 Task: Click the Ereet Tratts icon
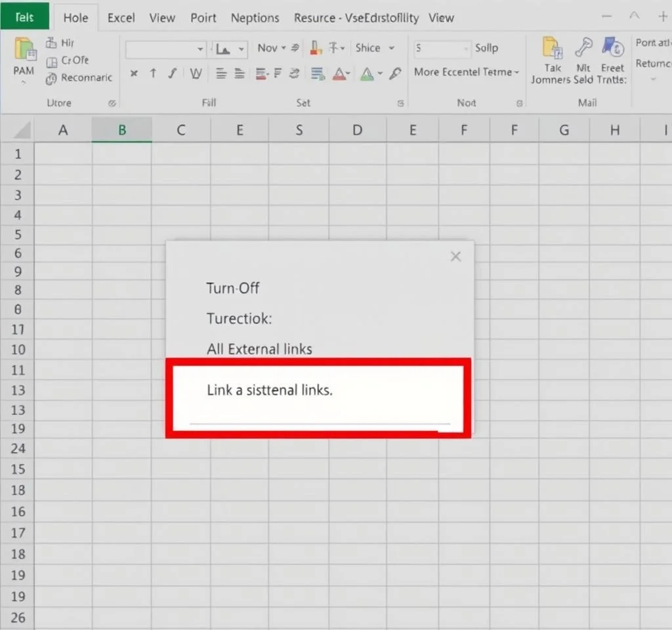click(x=613, y=49)
